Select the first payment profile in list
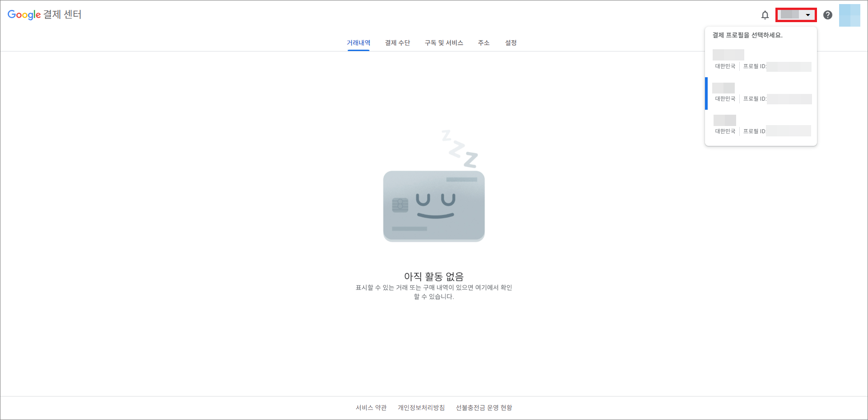Viewport: 868px width, 420px height. 761,61
